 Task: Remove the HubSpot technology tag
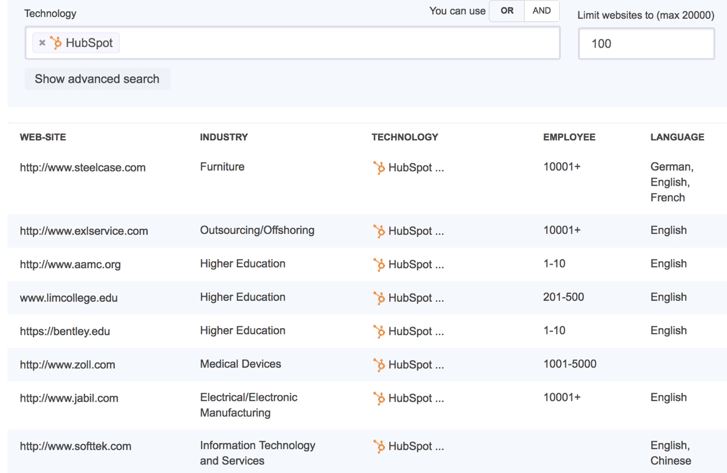coord(42,43)
